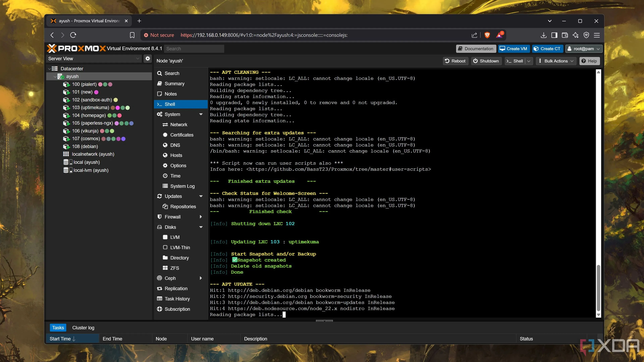This screenshot has height=362, width=644.
Task: Open the browser tab list chevron
Action: (550, 21)
